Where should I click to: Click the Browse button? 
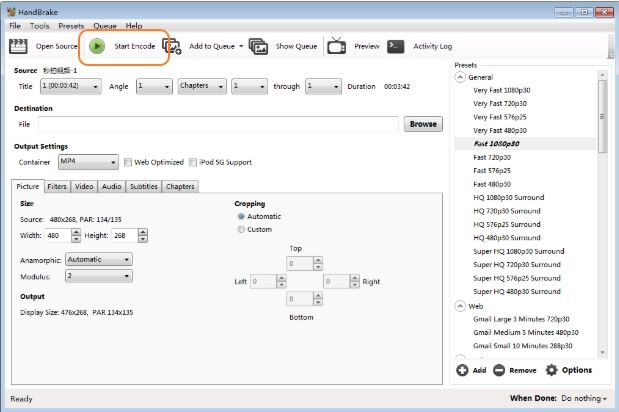pyautogui.click(x=423, y=124)
